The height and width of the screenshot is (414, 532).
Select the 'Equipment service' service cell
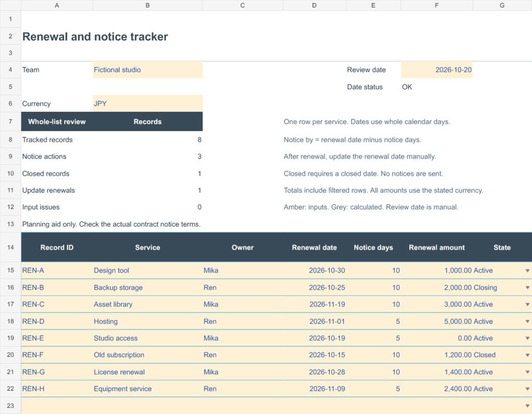[148, 389]
